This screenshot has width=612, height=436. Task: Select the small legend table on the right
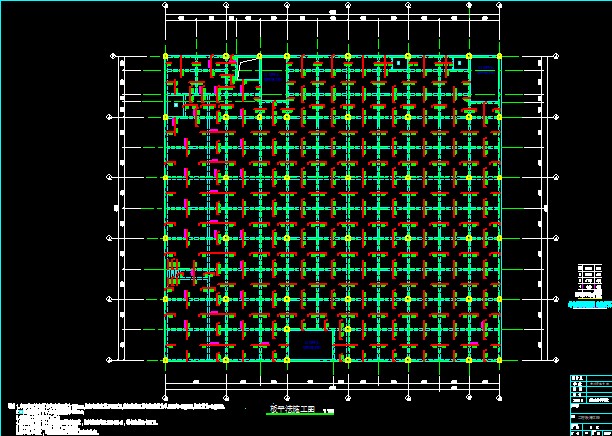point(592,280)
